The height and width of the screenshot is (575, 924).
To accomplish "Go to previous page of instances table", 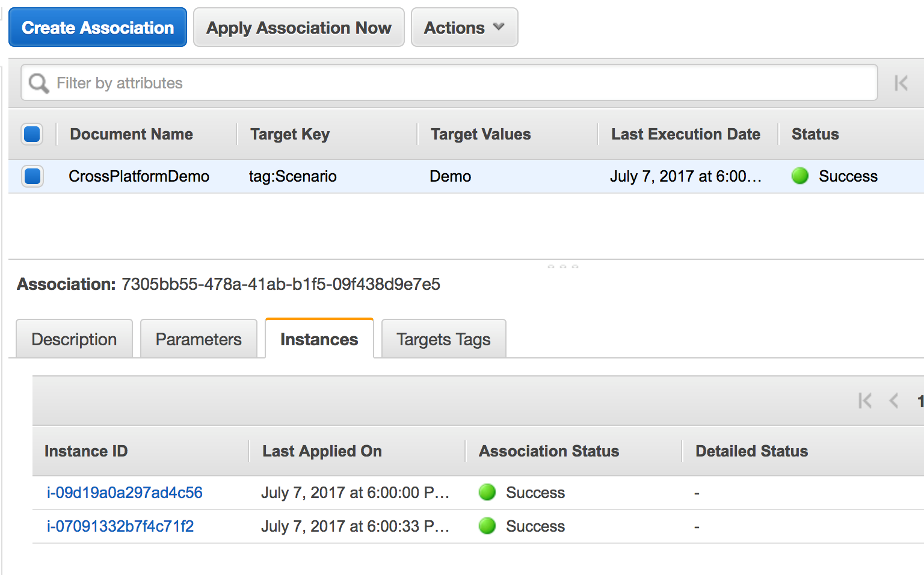I will point(894,401).
